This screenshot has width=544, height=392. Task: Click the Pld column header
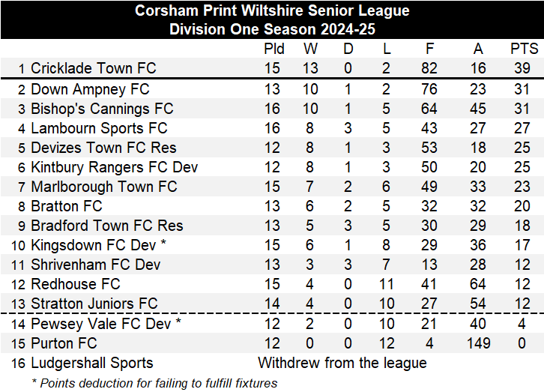tap(274, 49)
